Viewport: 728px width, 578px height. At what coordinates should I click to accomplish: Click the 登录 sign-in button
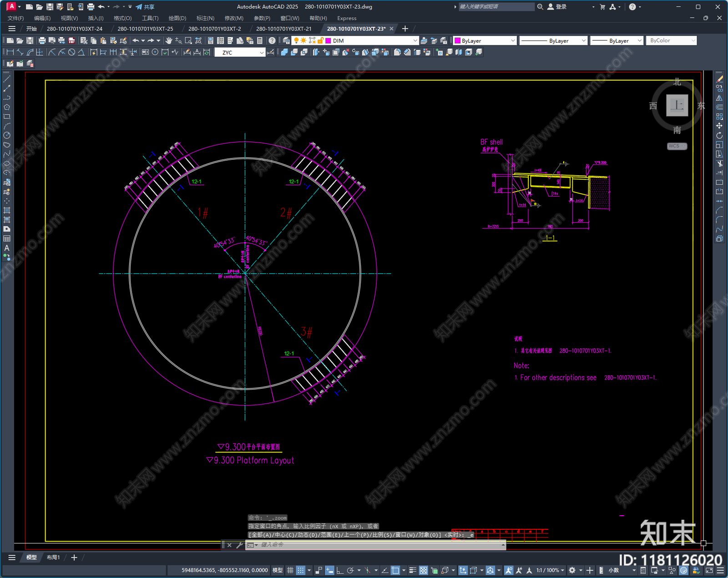[557, 7]
